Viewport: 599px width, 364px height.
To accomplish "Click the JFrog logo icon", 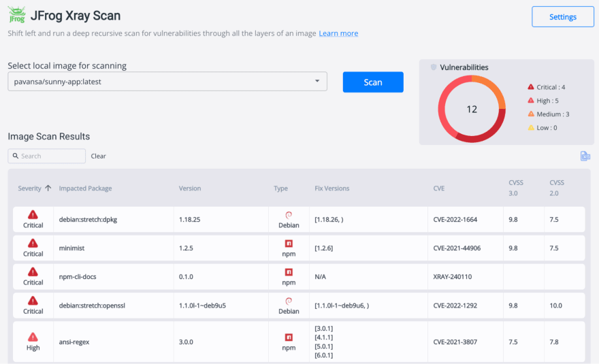I will point(17,15).
